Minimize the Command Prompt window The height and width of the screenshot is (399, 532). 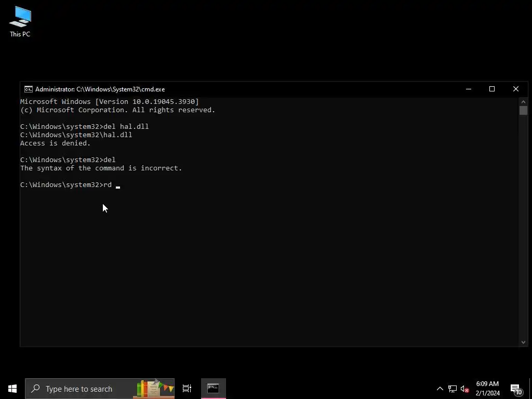(469, 89)
